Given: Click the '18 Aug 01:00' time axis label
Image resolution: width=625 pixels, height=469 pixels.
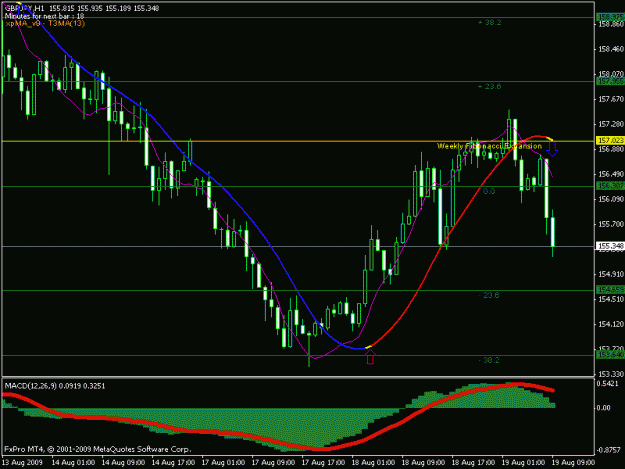Looking at the screenshot, I should click(x=373, y=463).
